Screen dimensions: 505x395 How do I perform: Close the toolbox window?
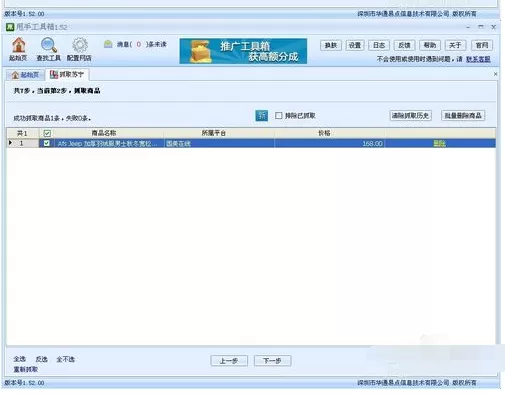pyautogui.click(x=494, y=27)
